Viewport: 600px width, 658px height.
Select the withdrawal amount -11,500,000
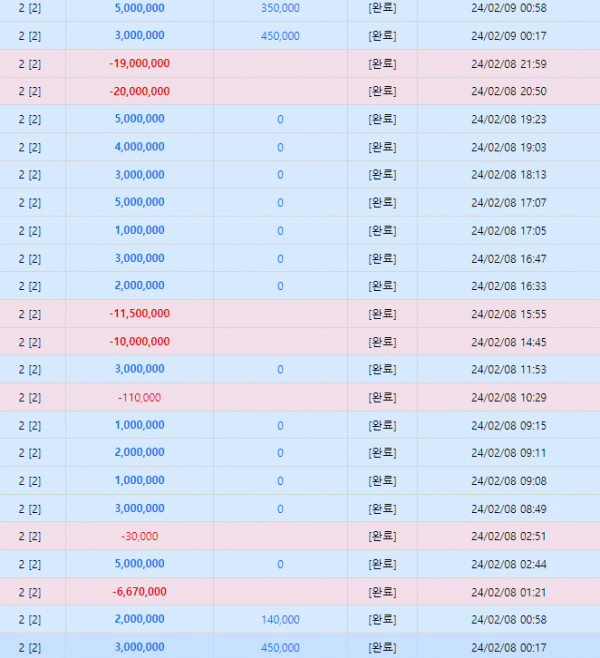click(140, 314)
